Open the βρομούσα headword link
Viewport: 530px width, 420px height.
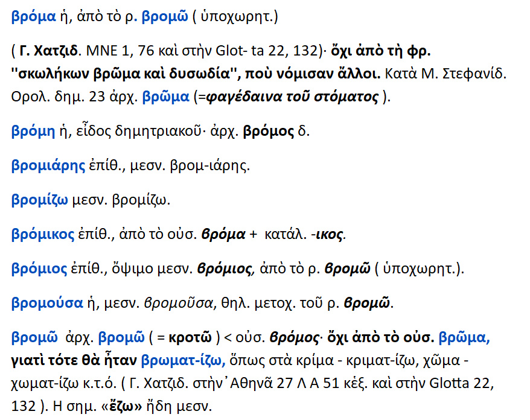point(47,303)
